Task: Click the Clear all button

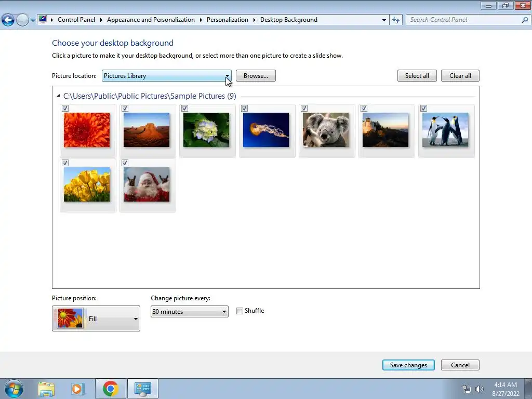Action: click(460, 76)
